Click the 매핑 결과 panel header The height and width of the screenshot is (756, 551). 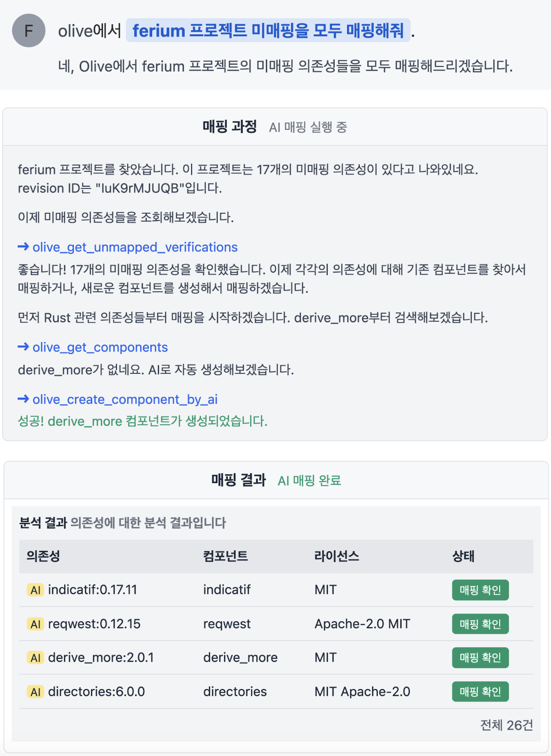[x=238, y=480]
